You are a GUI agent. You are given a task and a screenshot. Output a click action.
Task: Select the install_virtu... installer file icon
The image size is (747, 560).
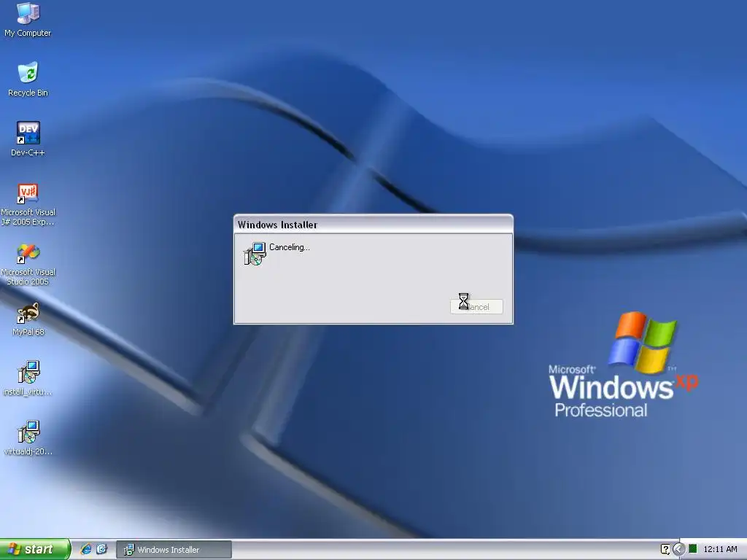pyautogui.click(x=28, y=378)
